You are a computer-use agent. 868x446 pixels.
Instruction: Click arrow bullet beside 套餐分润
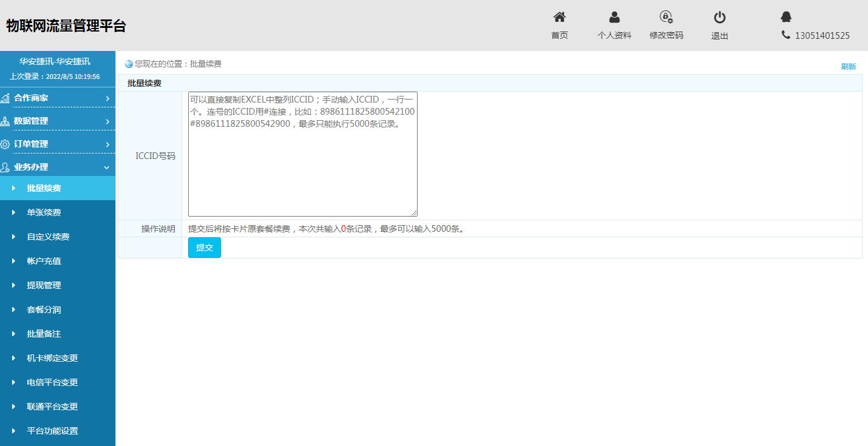(x=13, y=309)
